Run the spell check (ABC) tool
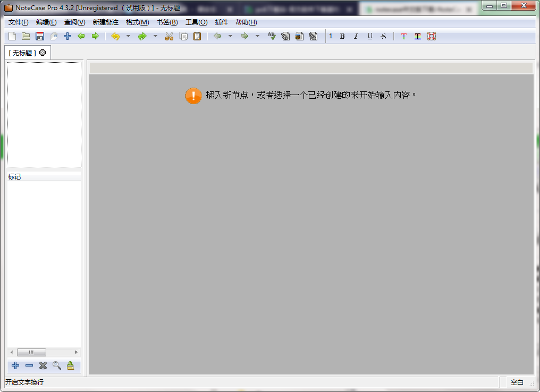 [x=271, y=36]
